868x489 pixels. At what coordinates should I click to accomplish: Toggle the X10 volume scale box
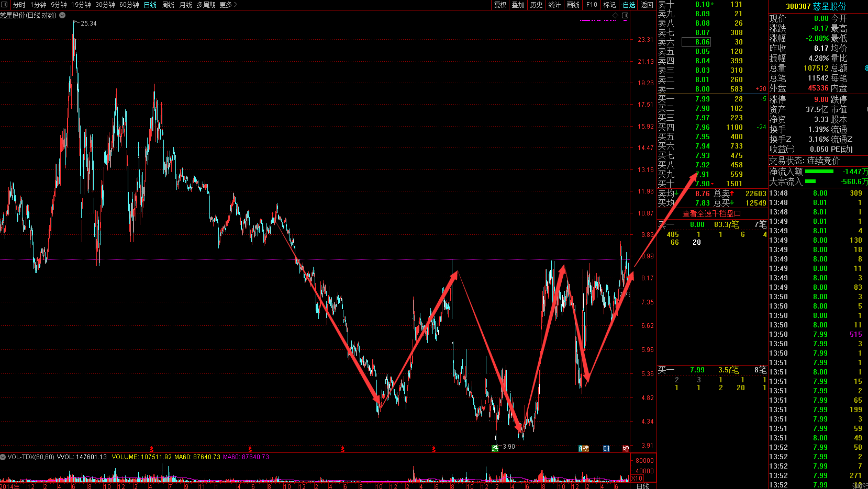click(x=637, y=479)
